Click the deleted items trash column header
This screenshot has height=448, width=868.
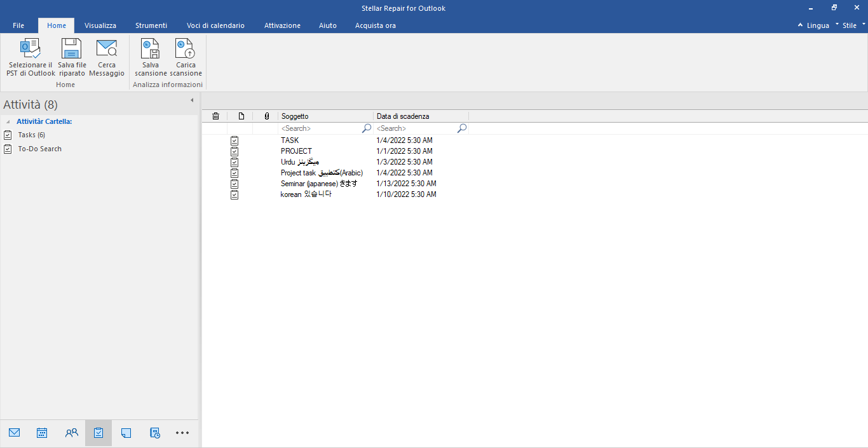pyautogui.click(x=215, y=116)
